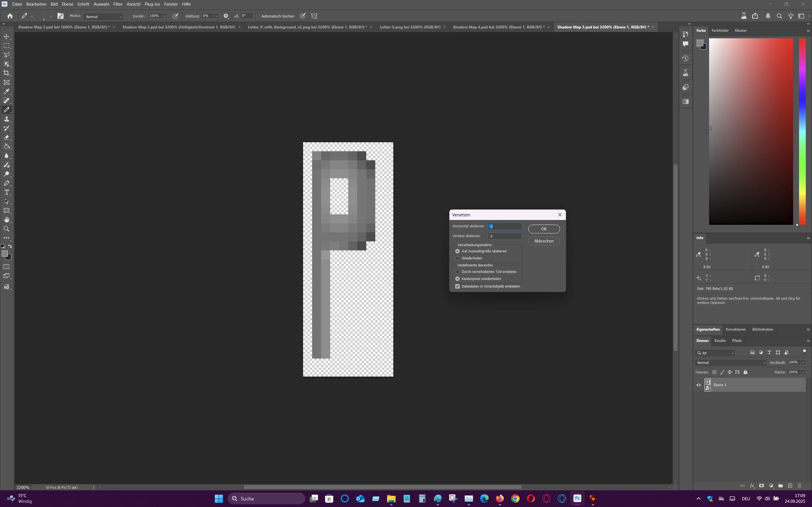
Task: Open the Modus blend mode dropdown
Action: pos(103,16)
